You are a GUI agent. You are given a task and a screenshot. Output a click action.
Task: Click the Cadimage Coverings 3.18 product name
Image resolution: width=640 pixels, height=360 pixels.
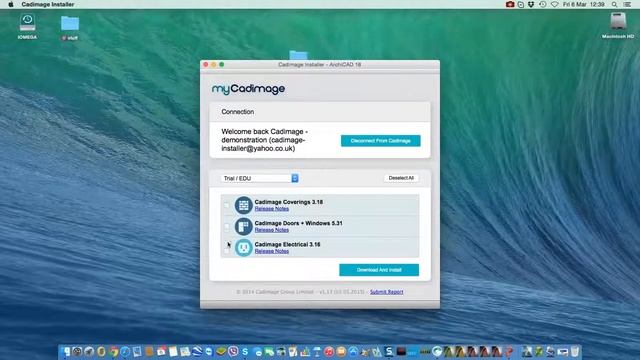pos(289,202)
